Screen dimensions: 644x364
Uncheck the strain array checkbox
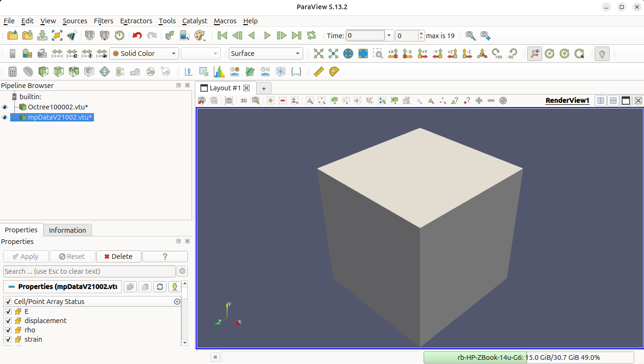click(8, 339)
